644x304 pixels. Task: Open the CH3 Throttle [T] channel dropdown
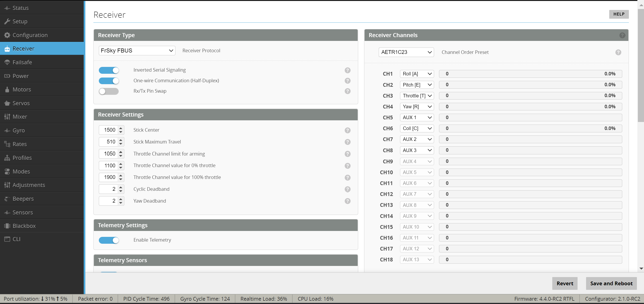[417, 96]
